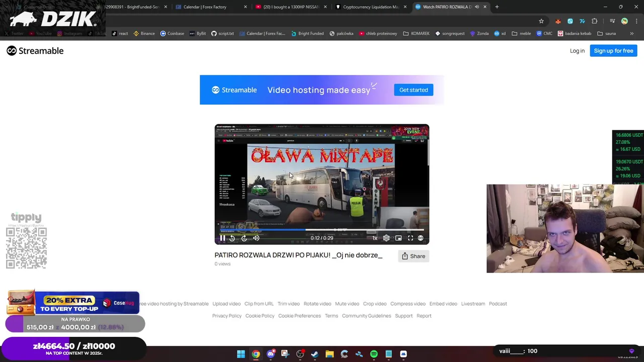Open the Chrome profile avatar
The image size is (644, 362).
pyautogui.click(x=624, y=21)
